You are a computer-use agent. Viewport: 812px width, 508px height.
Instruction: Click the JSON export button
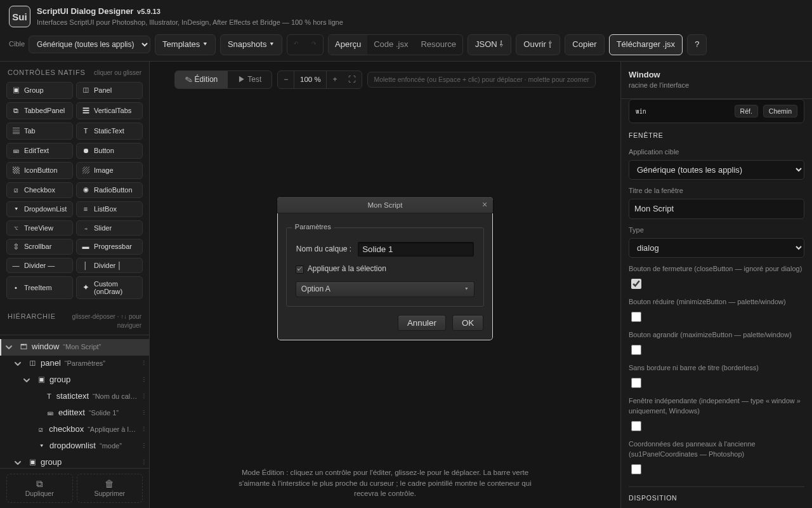tap(489, 44)
